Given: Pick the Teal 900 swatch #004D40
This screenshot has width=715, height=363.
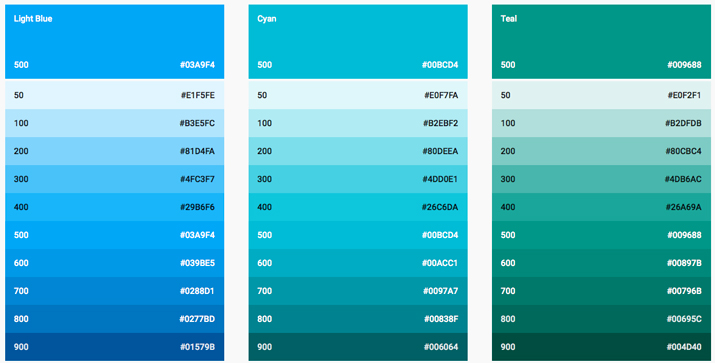Looking at the screenshot, I should pyautogui.click(x=601, y=347).
